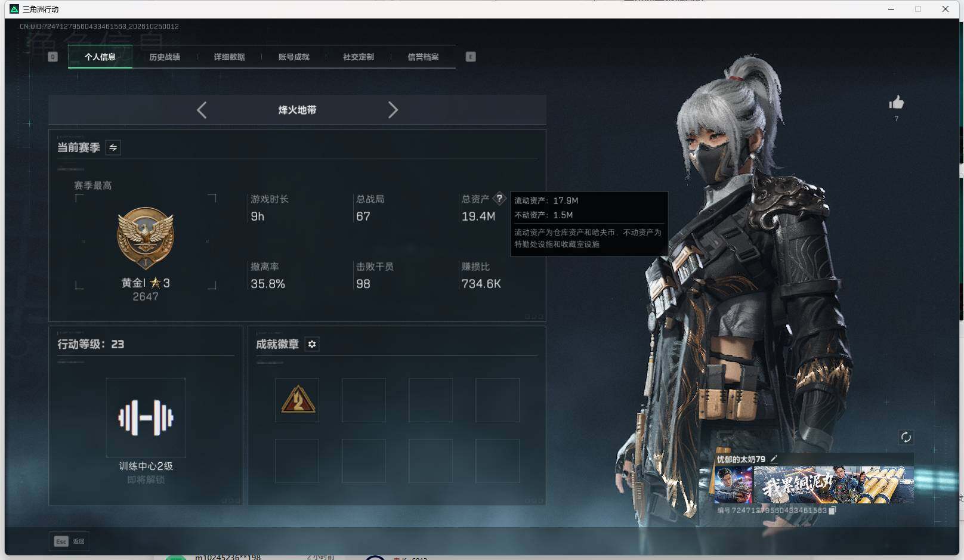Copy the player ID number

(833, 511)
